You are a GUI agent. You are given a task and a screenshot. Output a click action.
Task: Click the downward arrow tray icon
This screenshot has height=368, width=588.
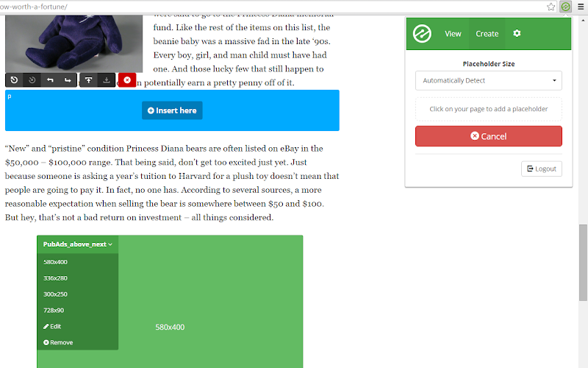pyautogui.click(x=107, y=80)
